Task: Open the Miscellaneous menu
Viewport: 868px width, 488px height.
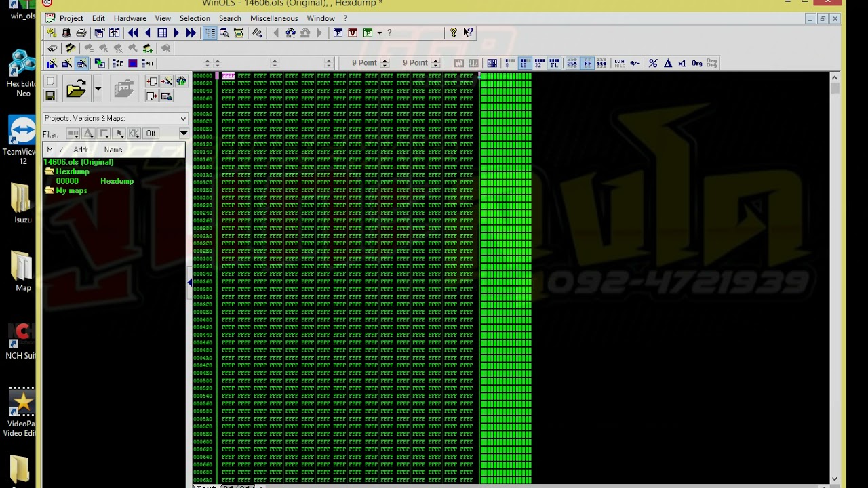Action: point(274,18)
